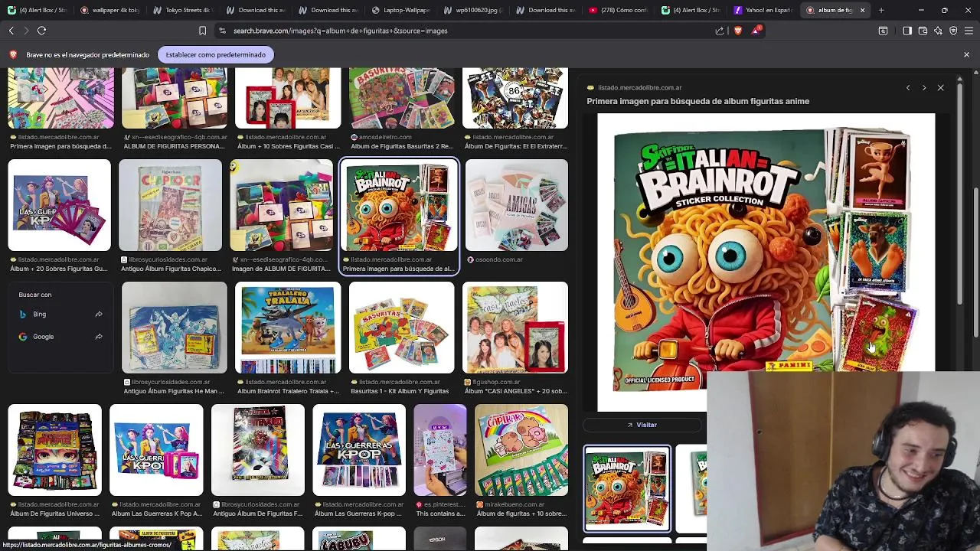
Task: Close the active album de figuritas tab
Action: pos(862,10)
